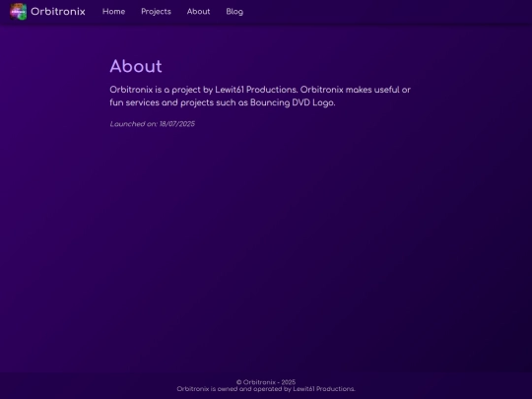
Task: Click the 'Launched on: 18/07/2025' text
Action: [x=153, y=124]
